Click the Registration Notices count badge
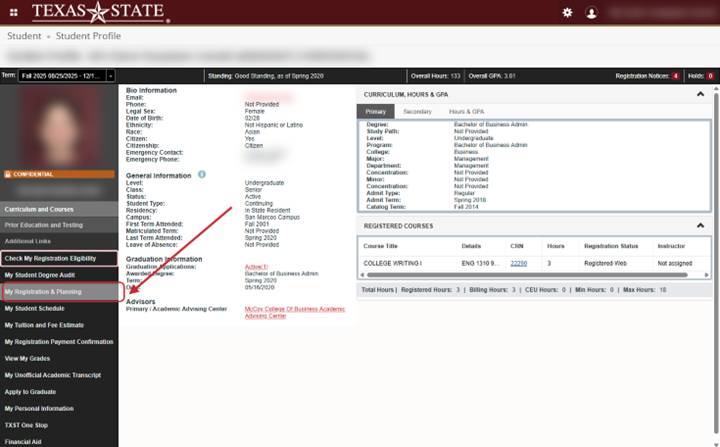The height and width of the screenshot is (447, 720). point(675,75)
